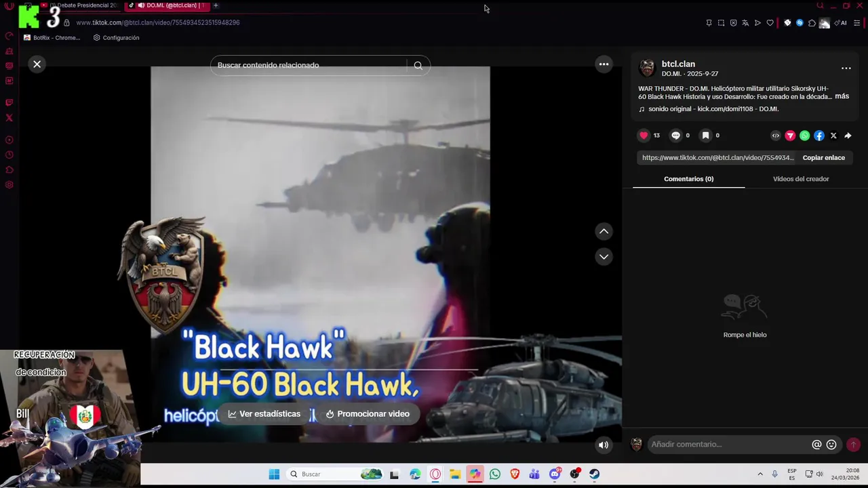Switch to Comentarios (0) tab
Image resolution: width=868 pixels, height=488 pixels.
[x=688, y=179]
